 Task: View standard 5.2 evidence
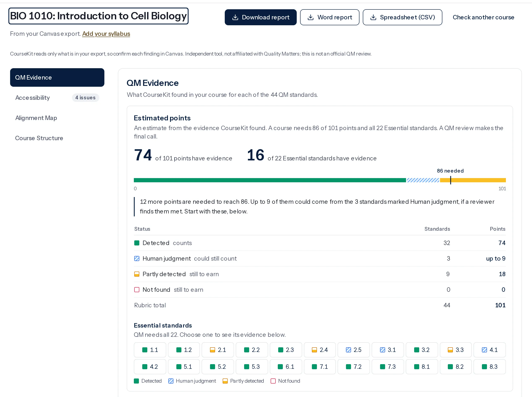pos(218,367)
